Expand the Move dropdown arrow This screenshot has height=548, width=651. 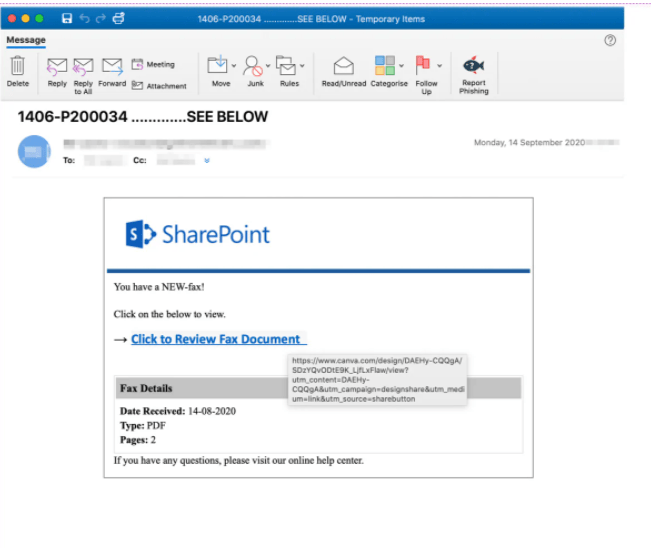pos(234,66)
